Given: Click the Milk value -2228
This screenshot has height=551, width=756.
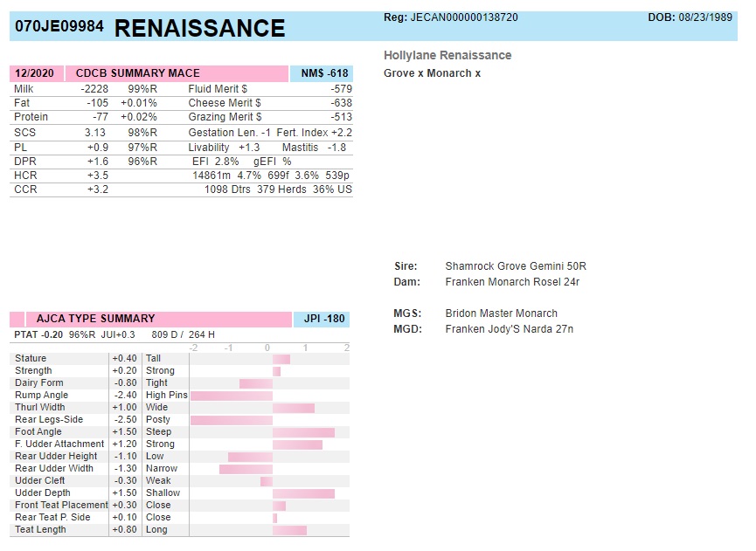Looking at the screenshot, I should pos(94,89).
